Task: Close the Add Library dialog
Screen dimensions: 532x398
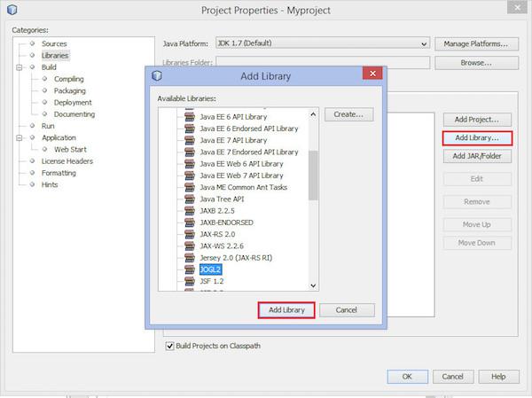Action: tap(372, 74)
